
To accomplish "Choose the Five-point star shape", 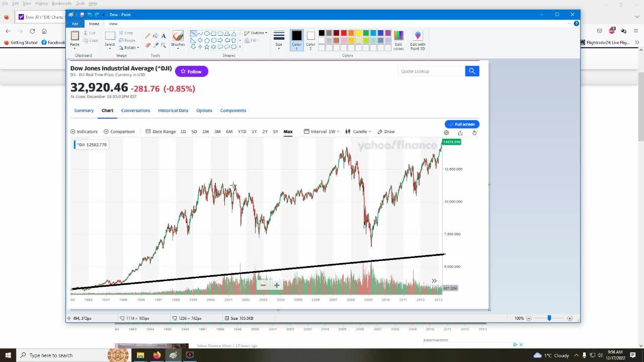I will pos(207,47).
